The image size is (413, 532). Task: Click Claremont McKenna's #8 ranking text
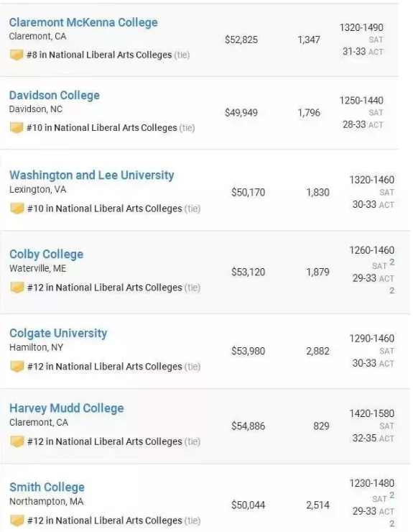(x=99, y=55)
